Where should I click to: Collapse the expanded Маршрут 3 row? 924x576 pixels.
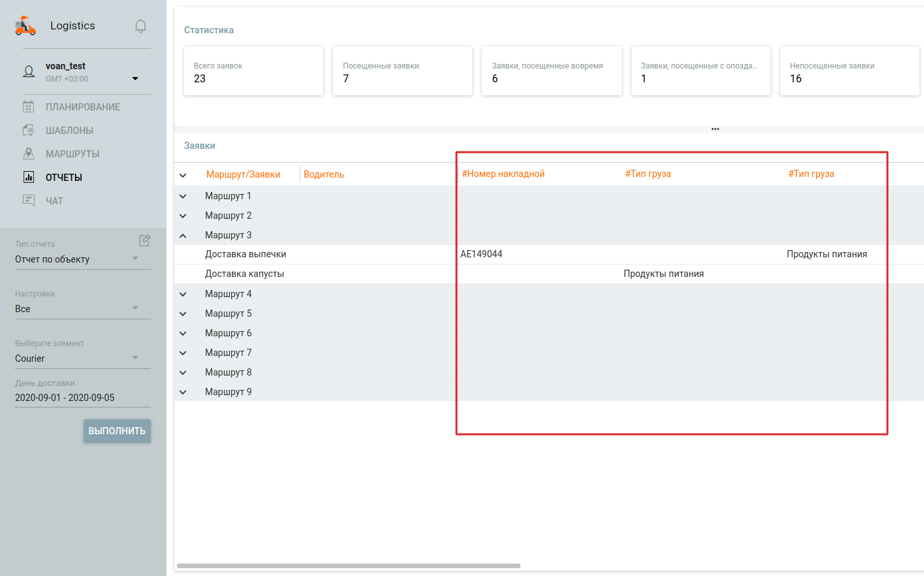click(x=183, y=235)
